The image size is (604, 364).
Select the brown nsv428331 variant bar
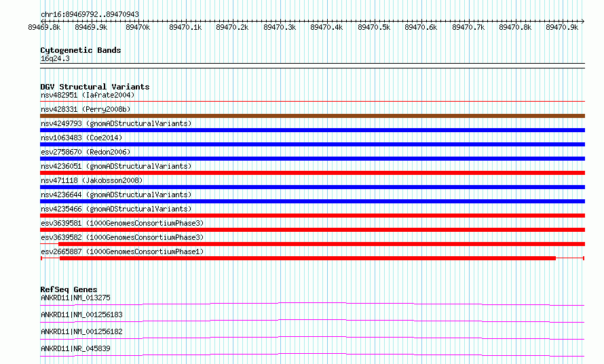312,116
